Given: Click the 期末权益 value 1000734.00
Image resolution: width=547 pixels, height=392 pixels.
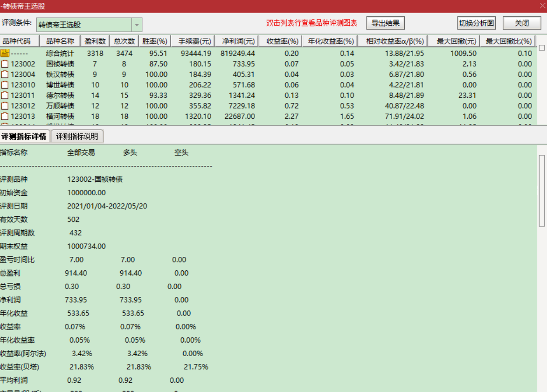Looking at the screenshot, I should click(86, 246).
